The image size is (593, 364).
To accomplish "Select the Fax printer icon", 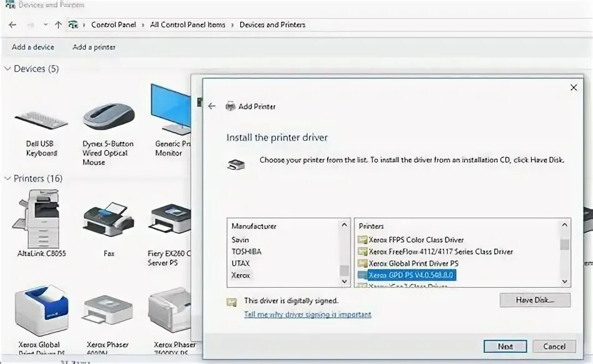I will point(109,220).
